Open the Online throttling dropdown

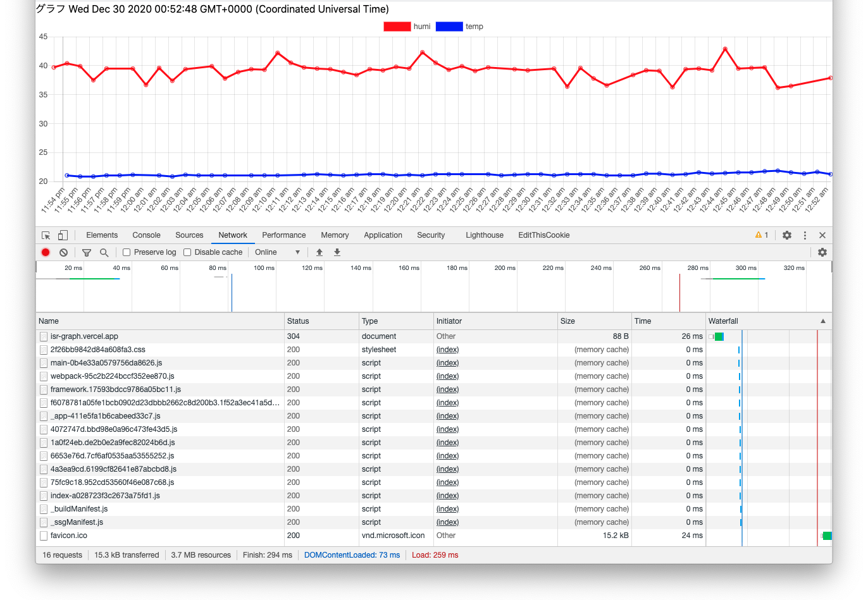coord(278,252)
